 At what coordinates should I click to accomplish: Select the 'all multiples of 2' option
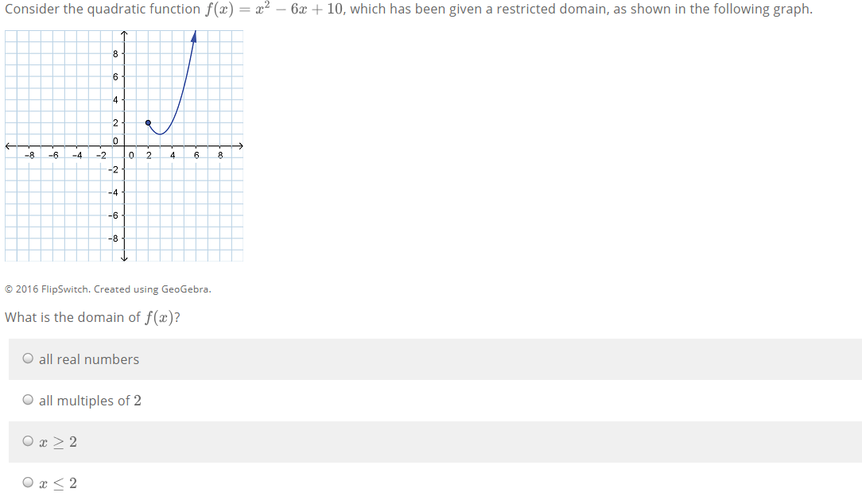28,399
